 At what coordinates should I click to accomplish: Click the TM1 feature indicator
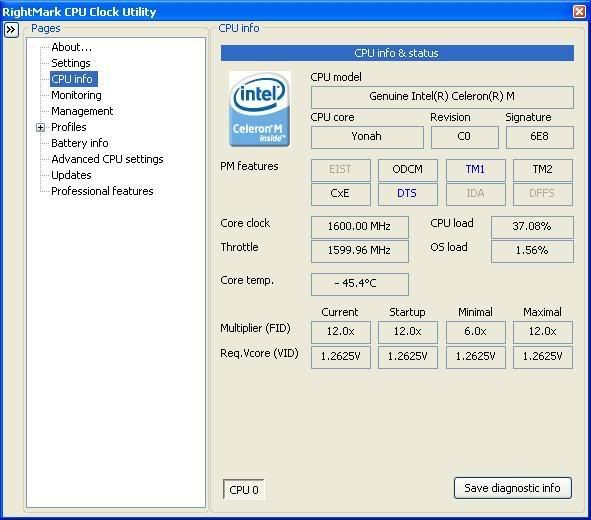[x=475, y=170]
